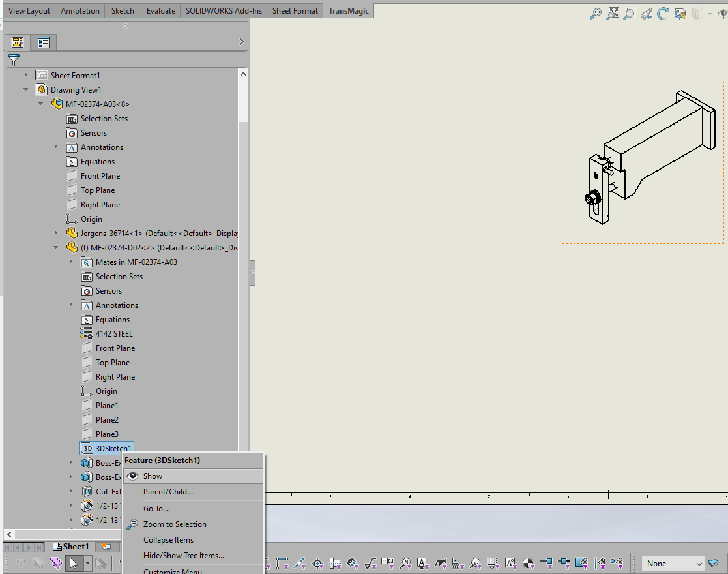728x574 pixels.
Task: Open the Hide/Show Items eye icon
Action: pos(722,14)
